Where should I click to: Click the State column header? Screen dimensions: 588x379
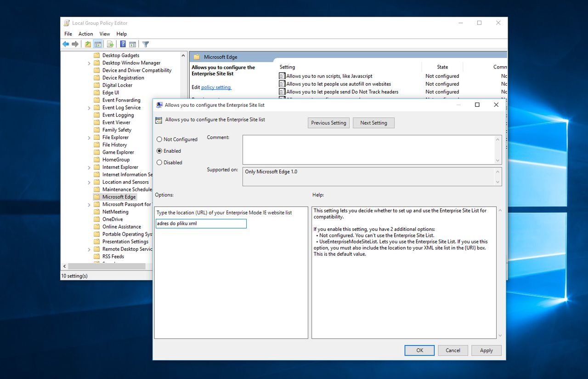(x=442, y=67)
